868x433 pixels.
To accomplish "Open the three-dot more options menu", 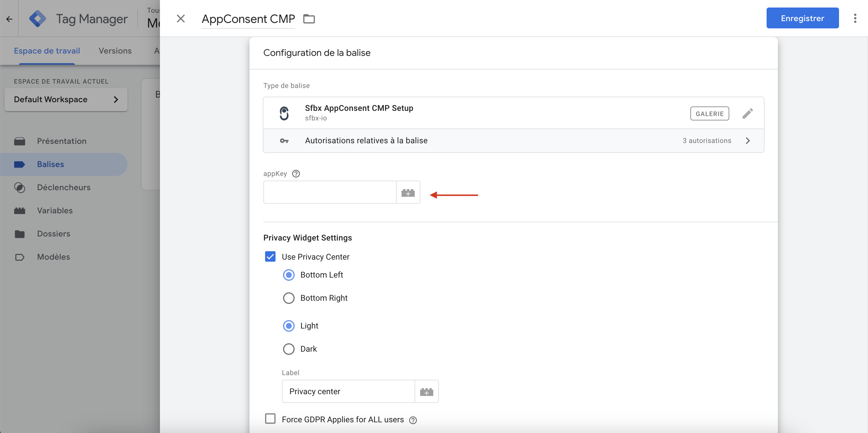I will coord(855,18).
